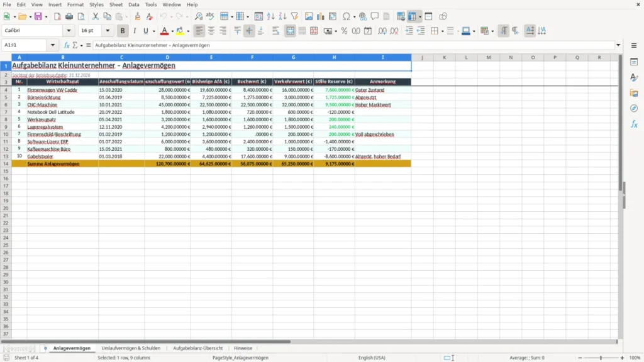
Task: Format as Percent icon
Action: 344,31
